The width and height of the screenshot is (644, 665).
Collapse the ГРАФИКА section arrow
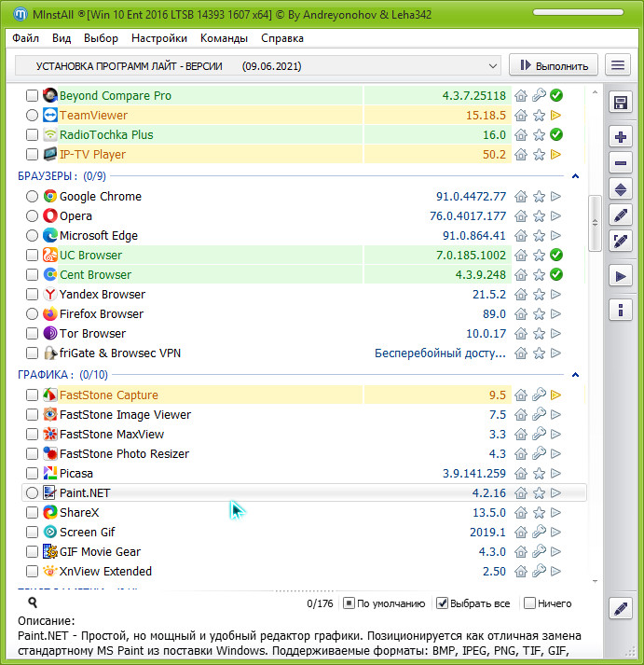click(575, 375)
